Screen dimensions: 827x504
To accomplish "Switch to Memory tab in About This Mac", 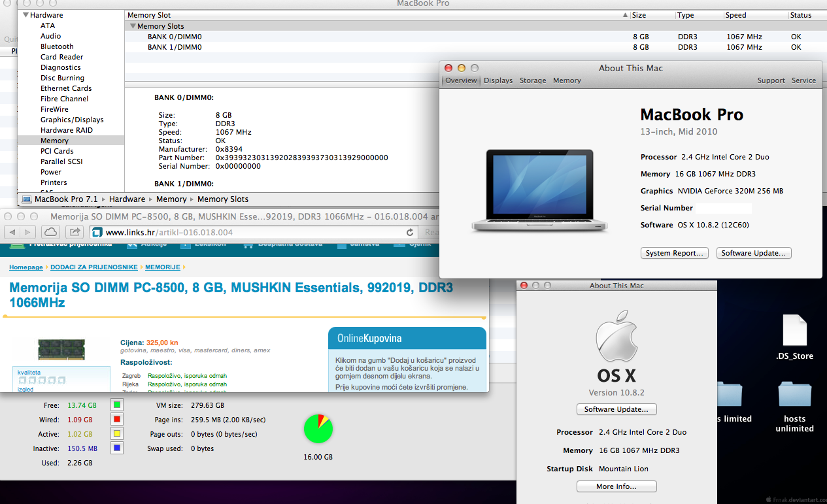I will coord(567,80).
